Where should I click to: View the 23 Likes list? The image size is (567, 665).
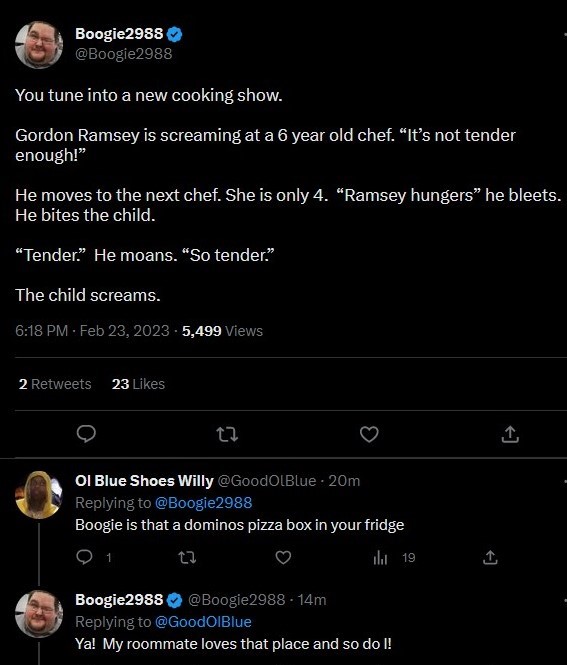click(138, 384)
